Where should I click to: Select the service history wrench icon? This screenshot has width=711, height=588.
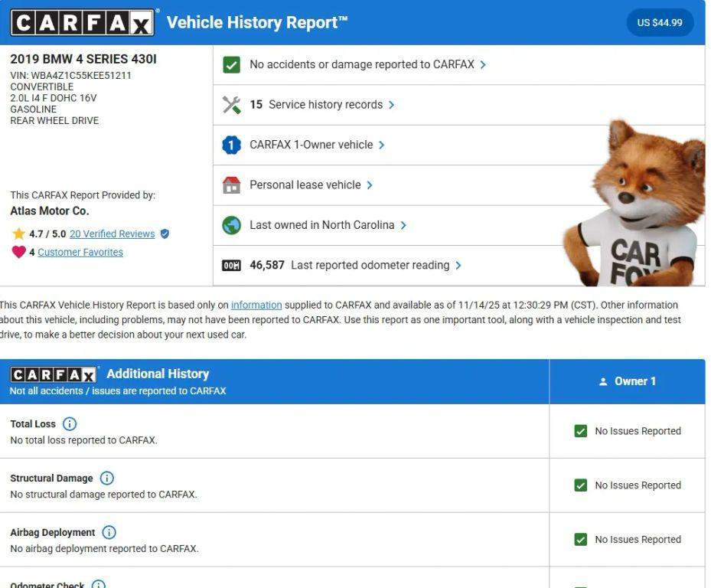click(230, 104)
